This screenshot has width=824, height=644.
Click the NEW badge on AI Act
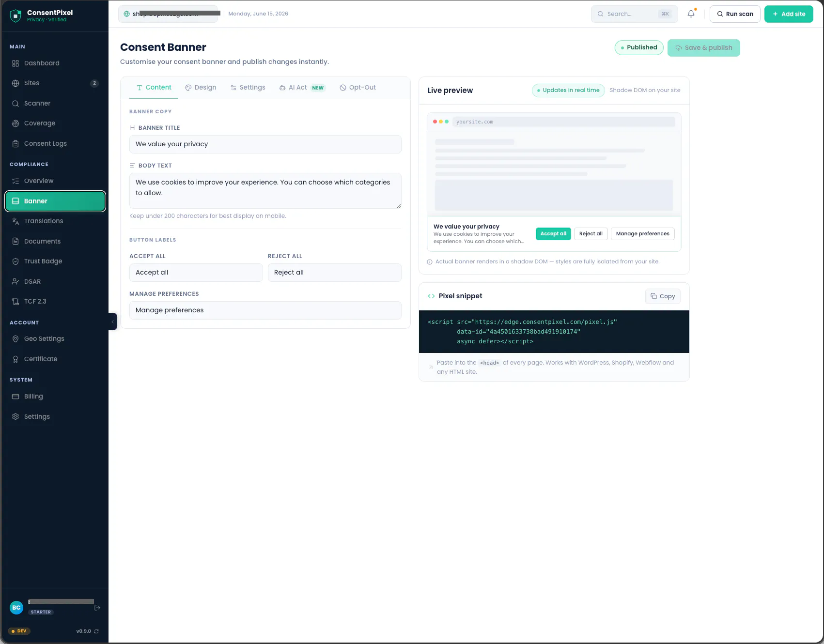pyautogui.click(x=318, y=88)
